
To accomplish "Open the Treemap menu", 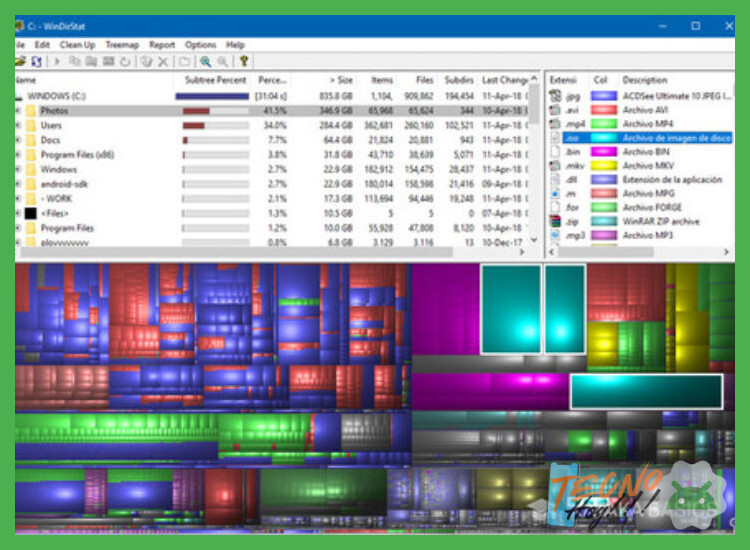I will pyautogui.click(x=122, y=45).
